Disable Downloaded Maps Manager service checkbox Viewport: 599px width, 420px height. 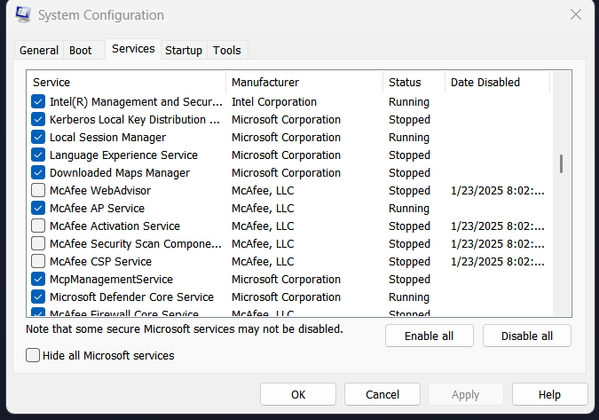pos(38,173)
